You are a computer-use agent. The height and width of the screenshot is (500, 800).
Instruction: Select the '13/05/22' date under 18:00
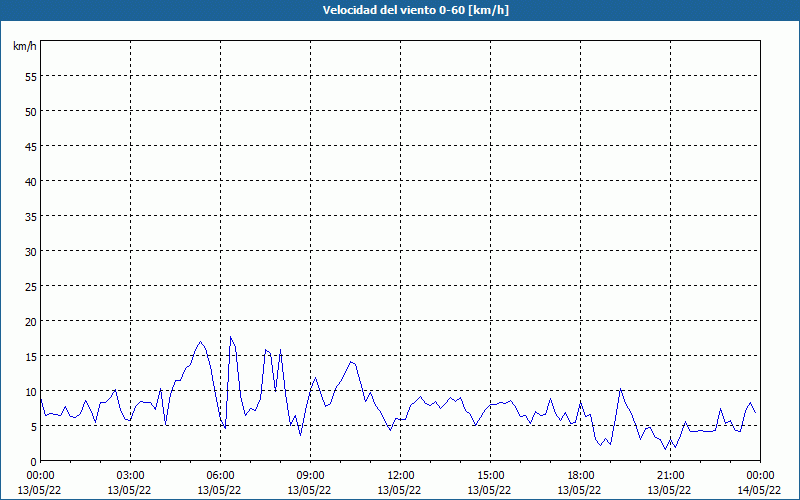pyautogui.click(x=579, y=490)
